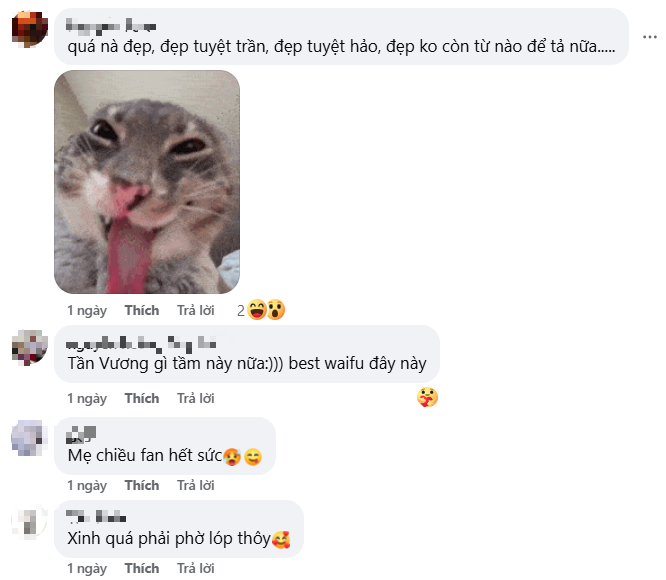
Task: Open first commenter's pixelated profile avatar
Action: pyautogui.click(x=30, y=29)
